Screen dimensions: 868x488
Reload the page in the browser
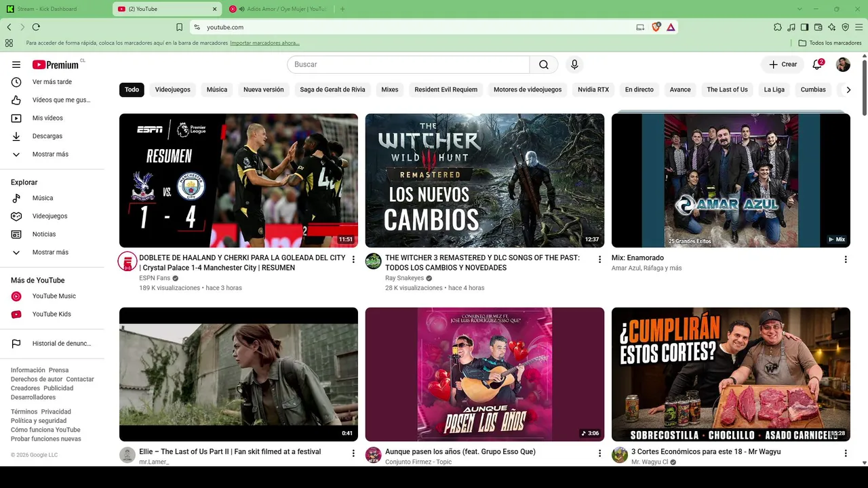click(x=36, y=27)
